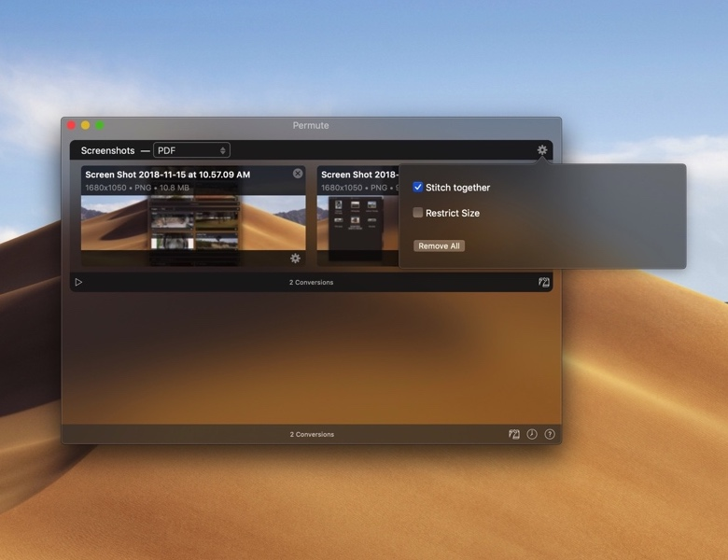The width and height of the screenshot is (728, 560).
Task: Click the Stitch together label text
Action: click(x=457, y=188)
